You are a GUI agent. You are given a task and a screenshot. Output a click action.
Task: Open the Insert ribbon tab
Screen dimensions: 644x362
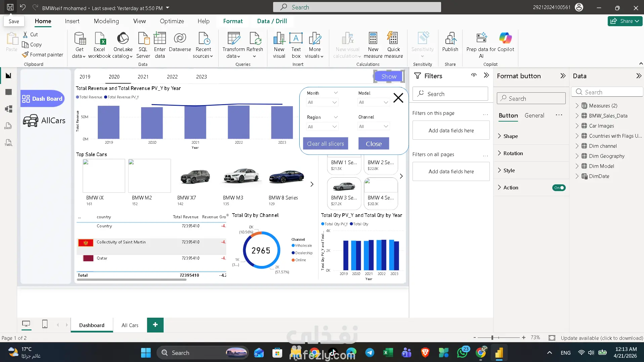[72, 21]
